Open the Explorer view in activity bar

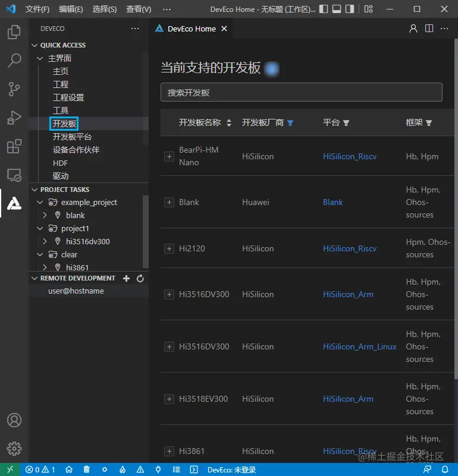click(14, 32)
